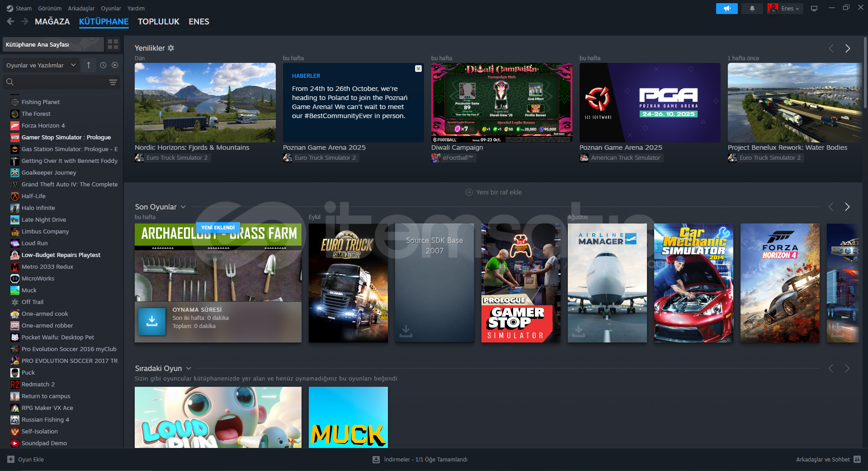This screenshot has width=868, height=471.
Task: Select Limbus Company in the game list
Action: [x=45, y=231]
